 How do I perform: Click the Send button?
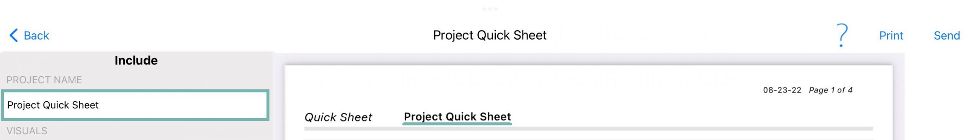click(947, 36)
